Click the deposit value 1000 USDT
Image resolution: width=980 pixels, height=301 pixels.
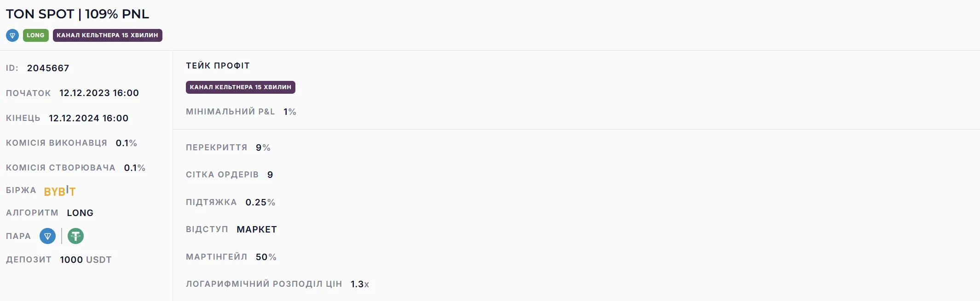[x=86, y=260]
